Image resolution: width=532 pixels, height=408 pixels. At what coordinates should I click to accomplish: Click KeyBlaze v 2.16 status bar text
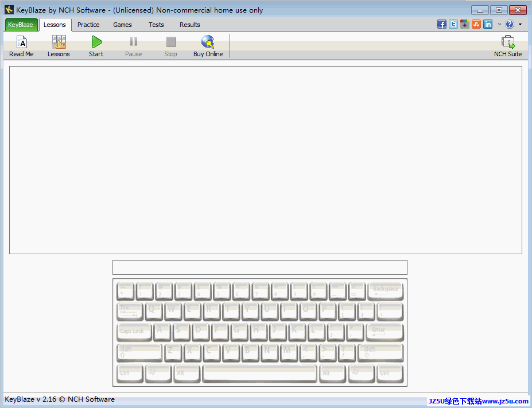(x=60, y=399)
